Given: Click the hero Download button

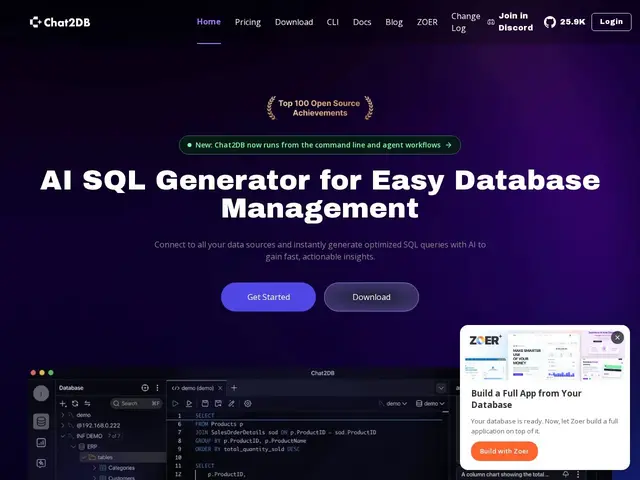Looking at the screenshot, I should (371, 297).
